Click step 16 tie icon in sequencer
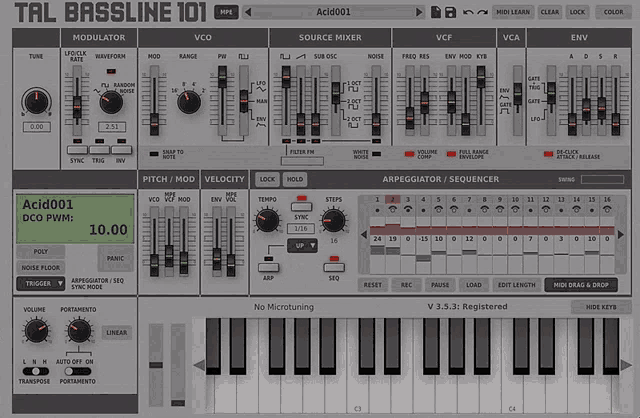 coord(607,210)
